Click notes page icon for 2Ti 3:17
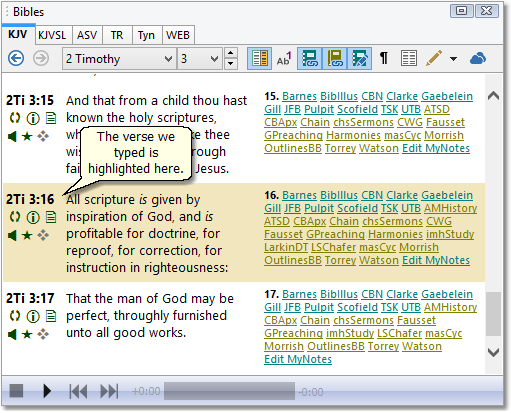 click(51, 316)
